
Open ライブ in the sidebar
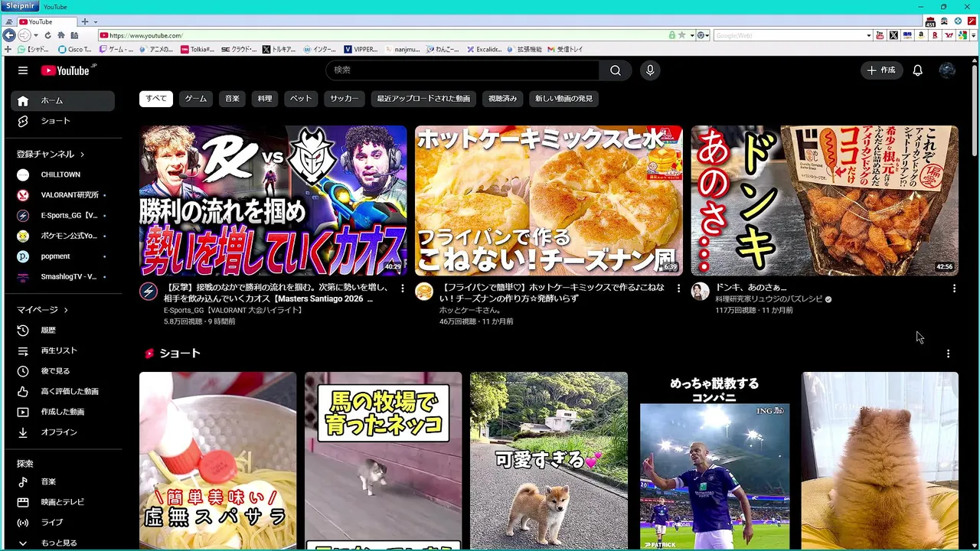point(63,522)
